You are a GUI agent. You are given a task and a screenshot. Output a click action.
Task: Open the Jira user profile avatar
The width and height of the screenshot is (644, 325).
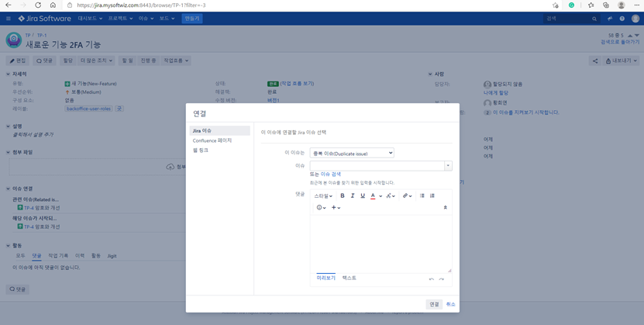635,19
